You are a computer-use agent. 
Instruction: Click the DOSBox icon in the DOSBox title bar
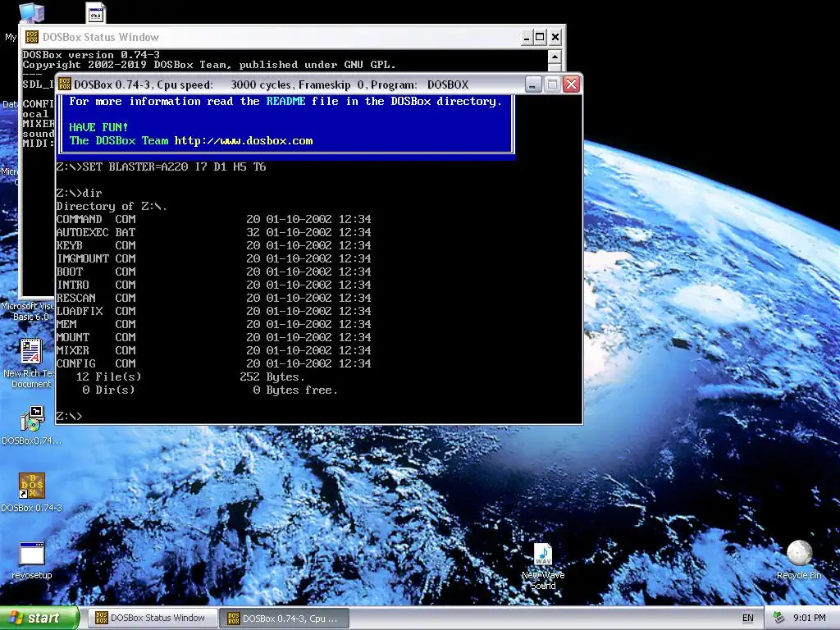pos(64,84)
